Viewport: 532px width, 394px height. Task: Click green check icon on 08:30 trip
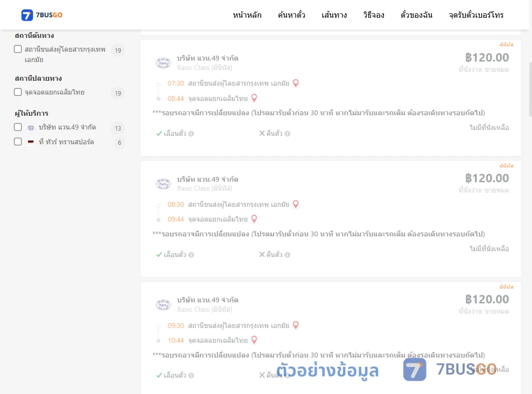159,255
